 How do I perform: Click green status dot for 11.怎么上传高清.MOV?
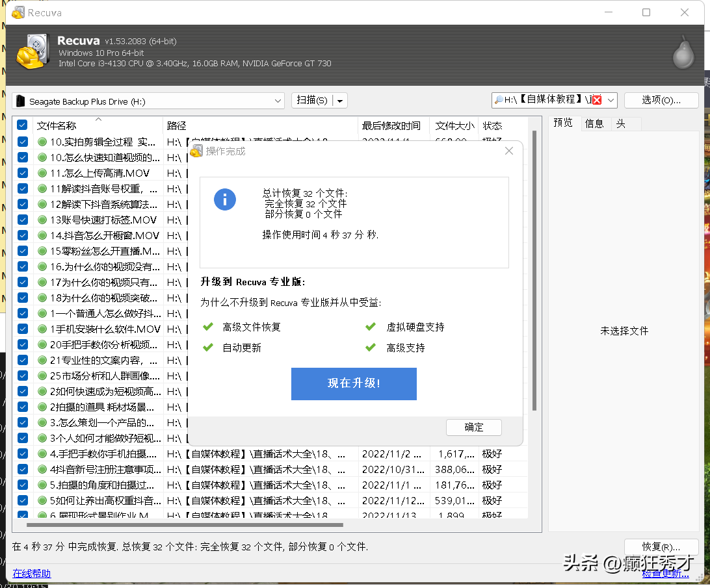point(42,173)
